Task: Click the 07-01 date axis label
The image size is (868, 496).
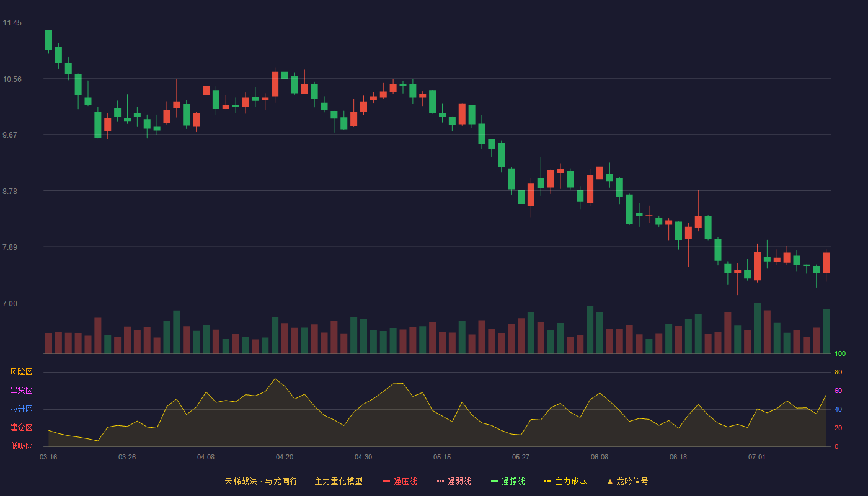Action: click(757, 457)
